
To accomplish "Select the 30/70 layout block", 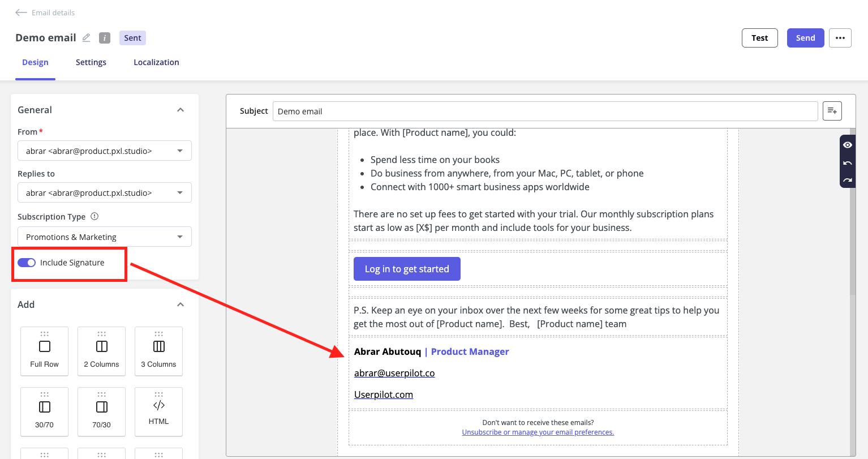I will [x=44, y=411].
